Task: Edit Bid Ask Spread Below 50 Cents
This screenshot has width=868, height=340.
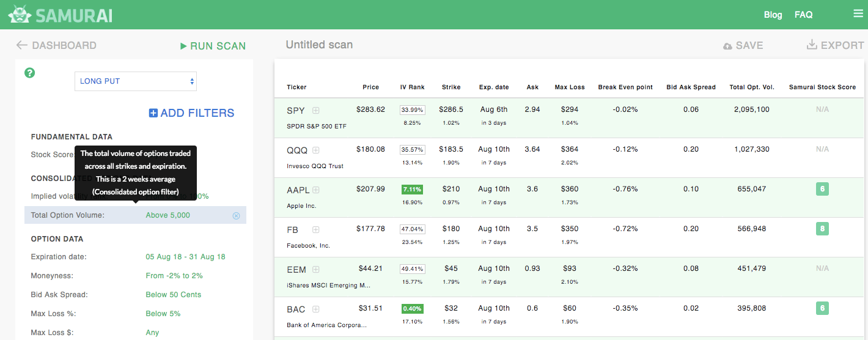Action: tap(173, 295)
